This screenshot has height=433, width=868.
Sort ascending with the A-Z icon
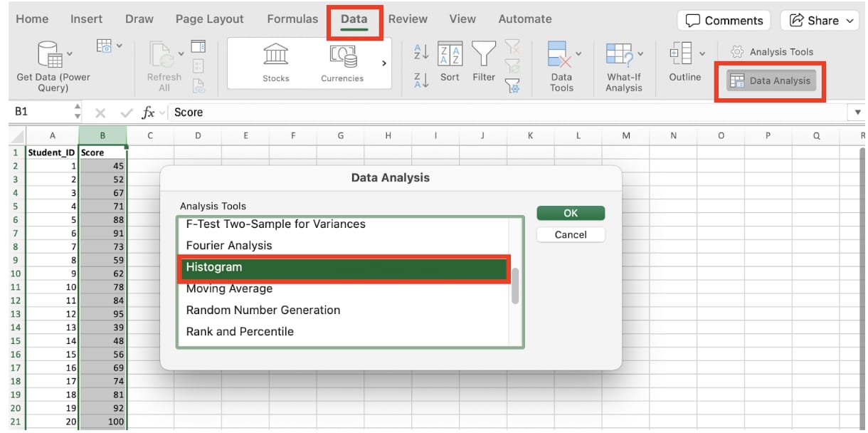pyautogui.click(x=420, y=51)
